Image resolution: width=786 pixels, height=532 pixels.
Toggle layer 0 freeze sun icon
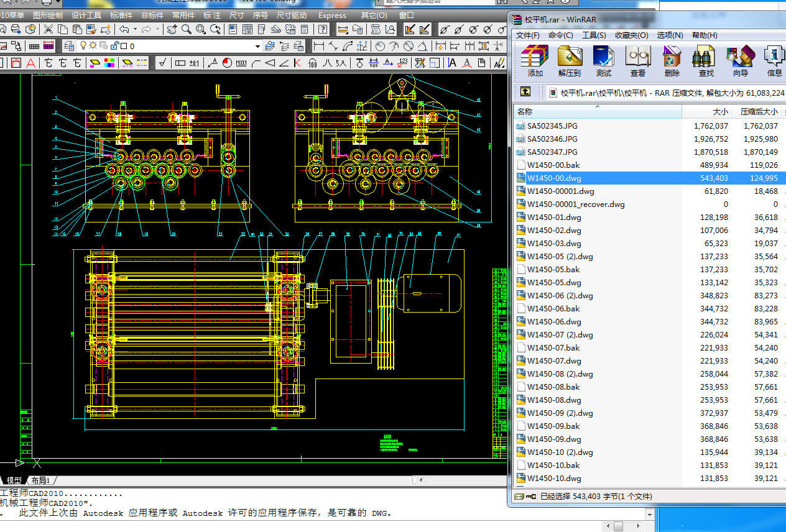(x=93, y=46)
